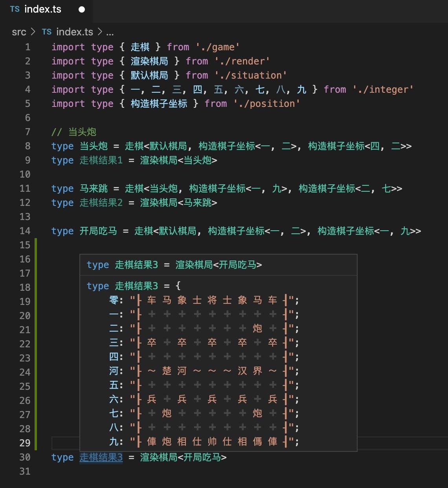Click the chevron after the index.ts breadcrumb

pyautogui.click(x=100, y=32)
